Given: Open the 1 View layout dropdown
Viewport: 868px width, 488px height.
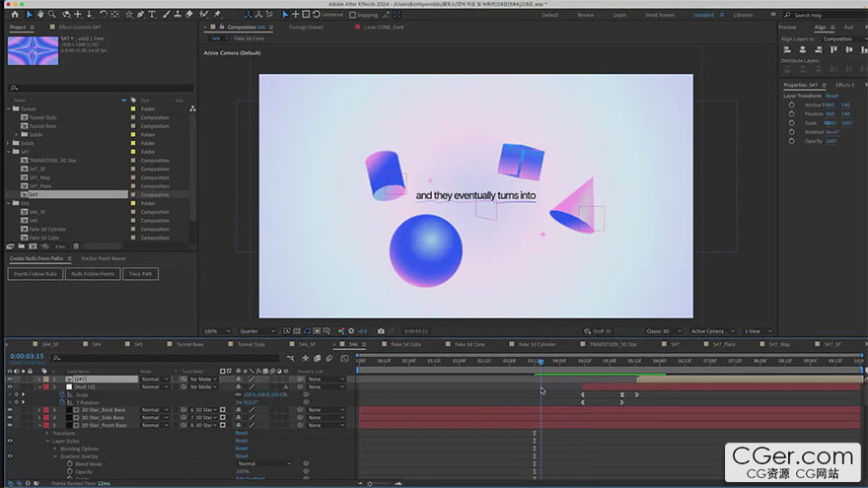Looking at the screenshot, I should tap(758, 331).
